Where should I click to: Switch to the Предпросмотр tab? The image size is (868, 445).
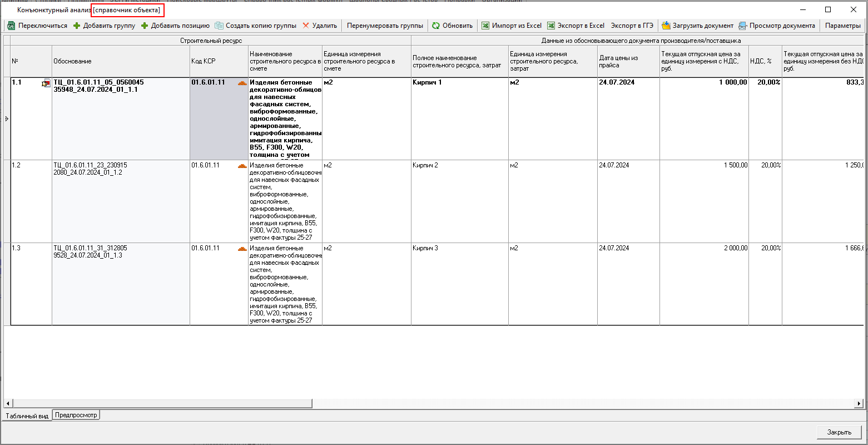[x=76, y=415]
